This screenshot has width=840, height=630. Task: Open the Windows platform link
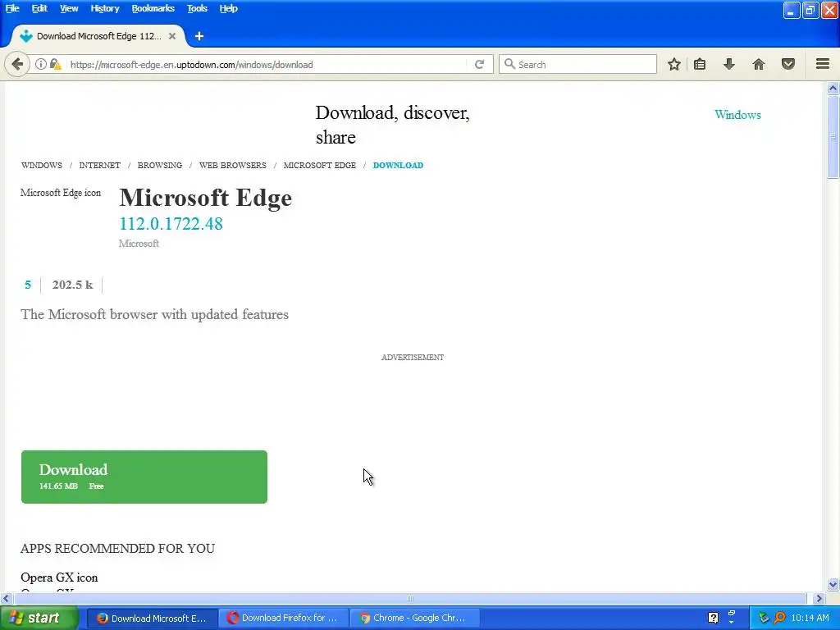737,115
